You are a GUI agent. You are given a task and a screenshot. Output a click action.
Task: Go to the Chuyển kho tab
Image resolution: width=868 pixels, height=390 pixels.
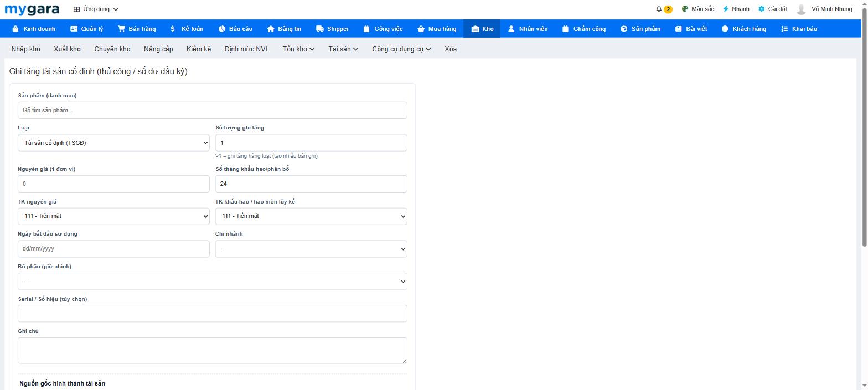[x=112, y=49]
